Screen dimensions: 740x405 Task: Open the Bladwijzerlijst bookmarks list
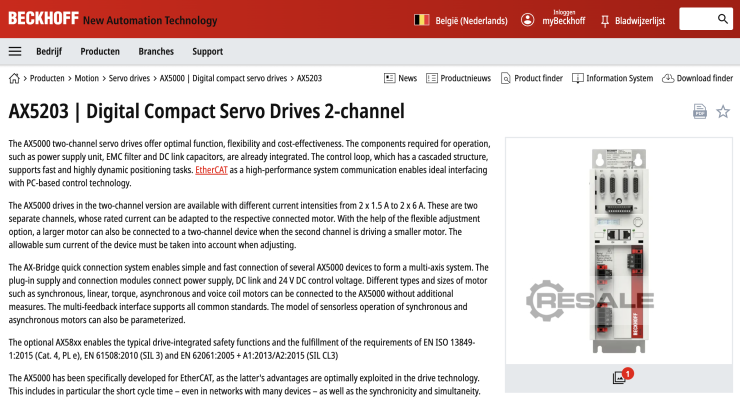click(x=639, y=21)
